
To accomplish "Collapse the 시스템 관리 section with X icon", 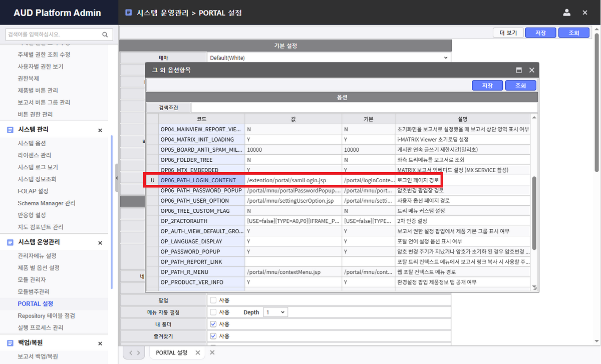I will point(100,130).
